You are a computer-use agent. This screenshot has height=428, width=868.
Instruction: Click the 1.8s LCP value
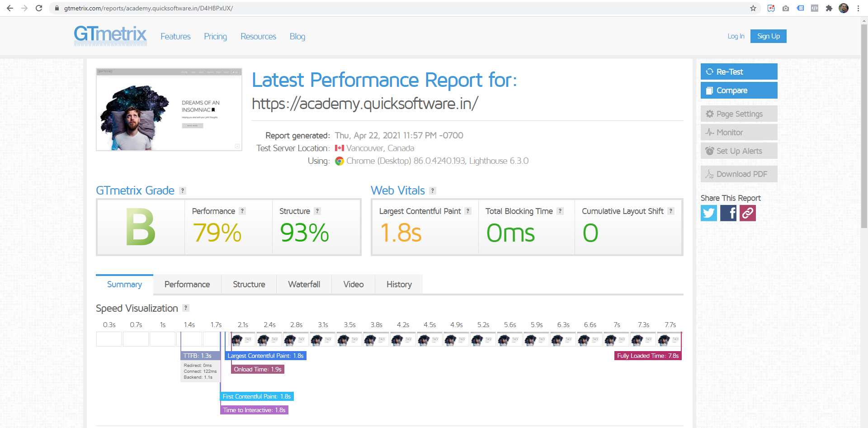pyautogui.click(x=401, y=233)
